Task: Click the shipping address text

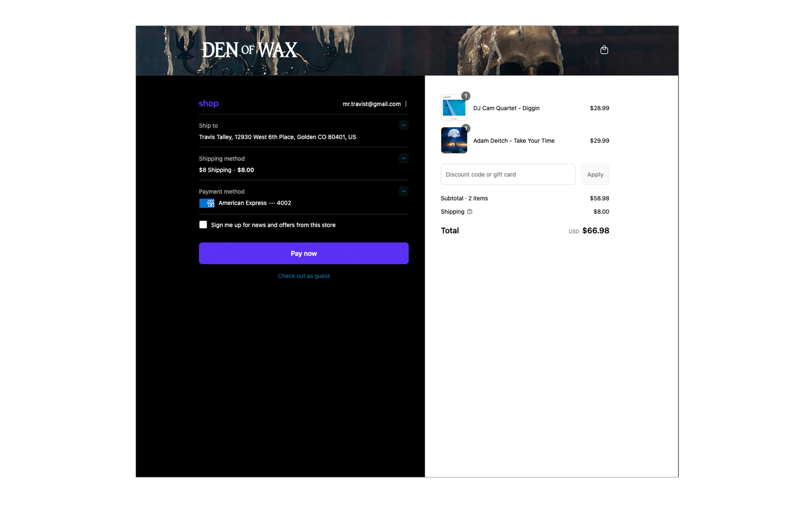Action: pos(278,137)
